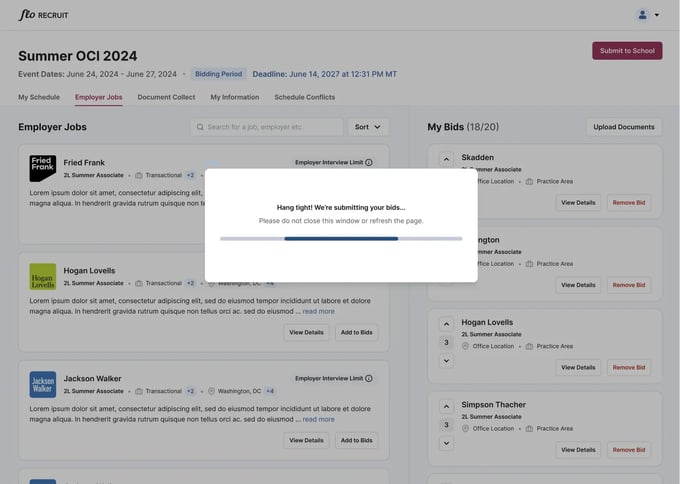Open the Sort dropdown
This screenshot has width=680, height=484.
pyautogui.click(x=368, y=127)
